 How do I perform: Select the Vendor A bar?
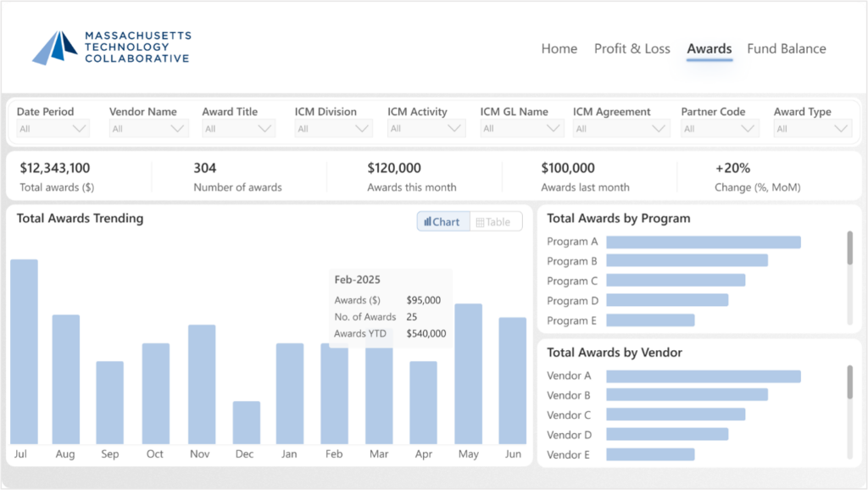704,376
